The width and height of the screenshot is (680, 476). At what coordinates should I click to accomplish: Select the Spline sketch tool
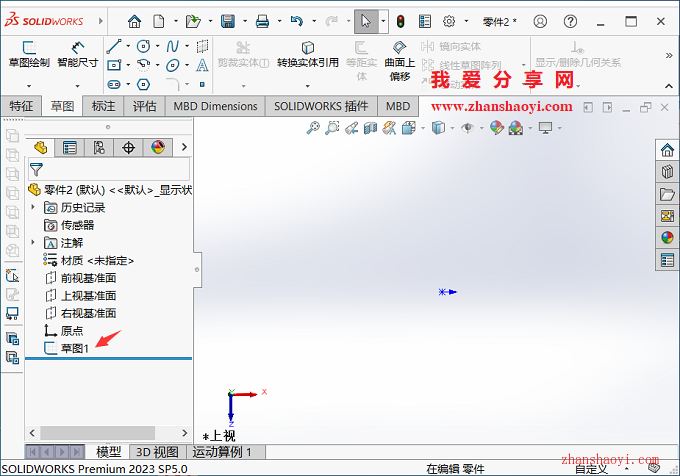(173, 46)
